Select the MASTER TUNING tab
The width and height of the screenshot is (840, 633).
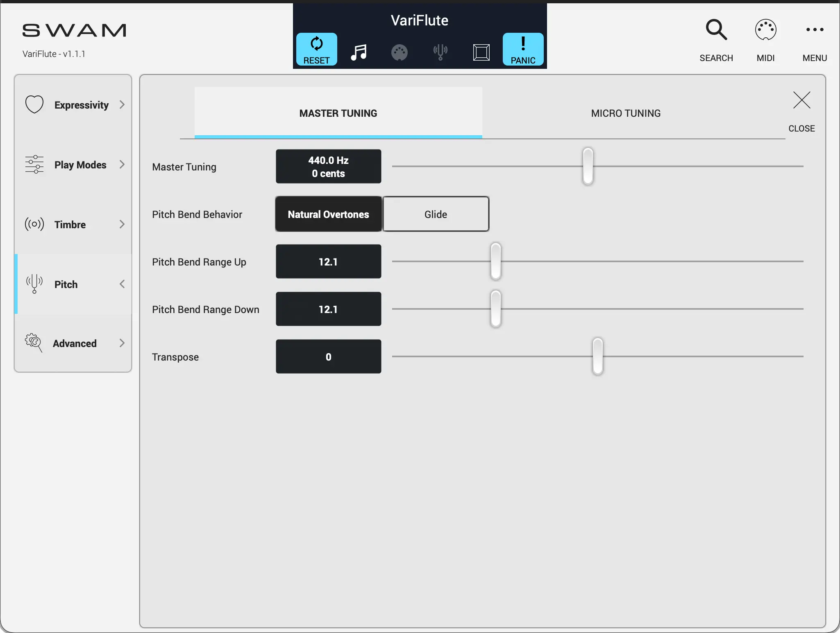(338, 113)
